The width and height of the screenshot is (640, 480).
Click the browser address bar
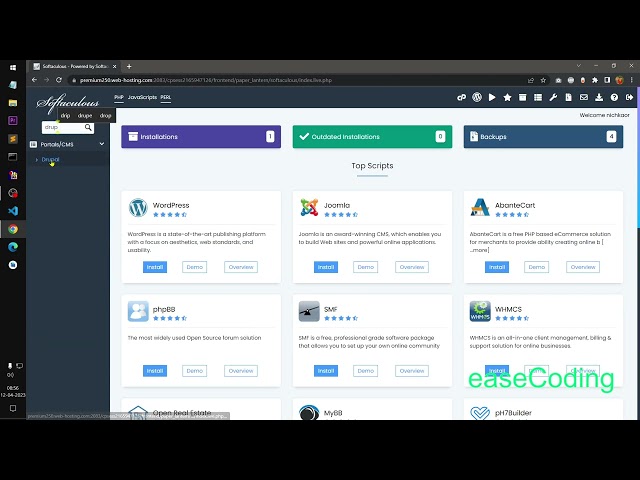pos(300,80)
